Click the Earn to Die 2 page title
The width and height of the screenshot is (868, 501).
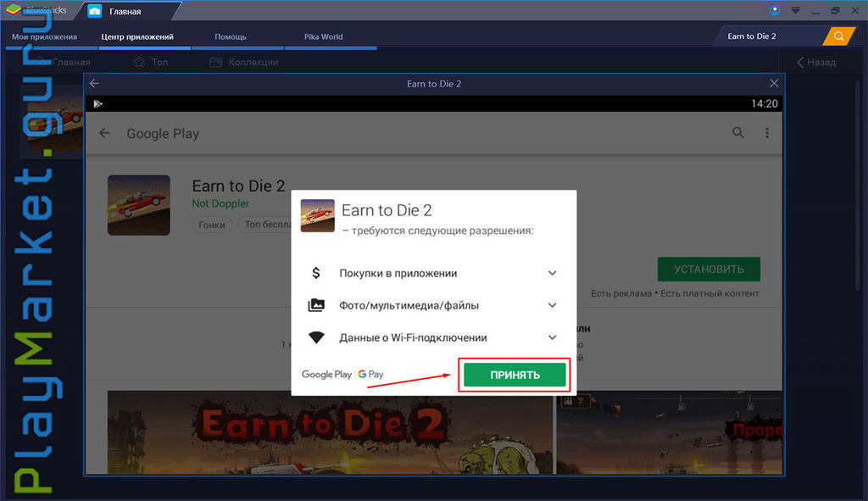[x=238, y=186]
